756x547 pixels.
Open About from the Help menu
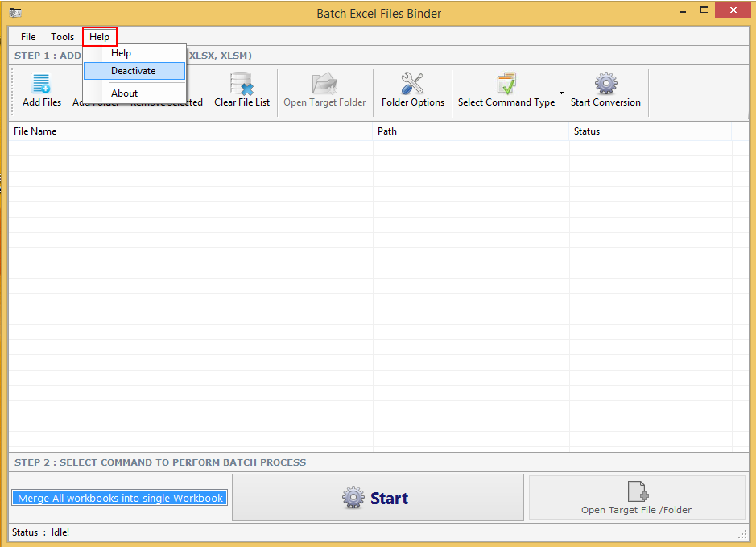pos(134,93)
